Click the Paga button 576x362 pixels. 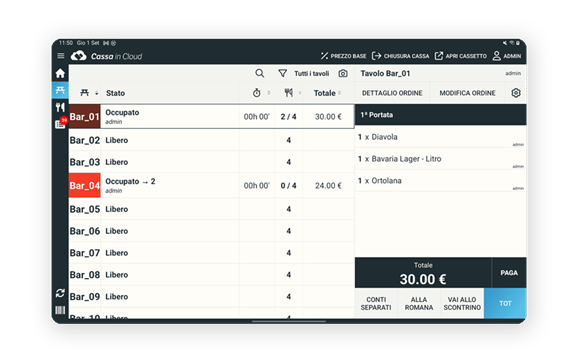click(509, 273)
